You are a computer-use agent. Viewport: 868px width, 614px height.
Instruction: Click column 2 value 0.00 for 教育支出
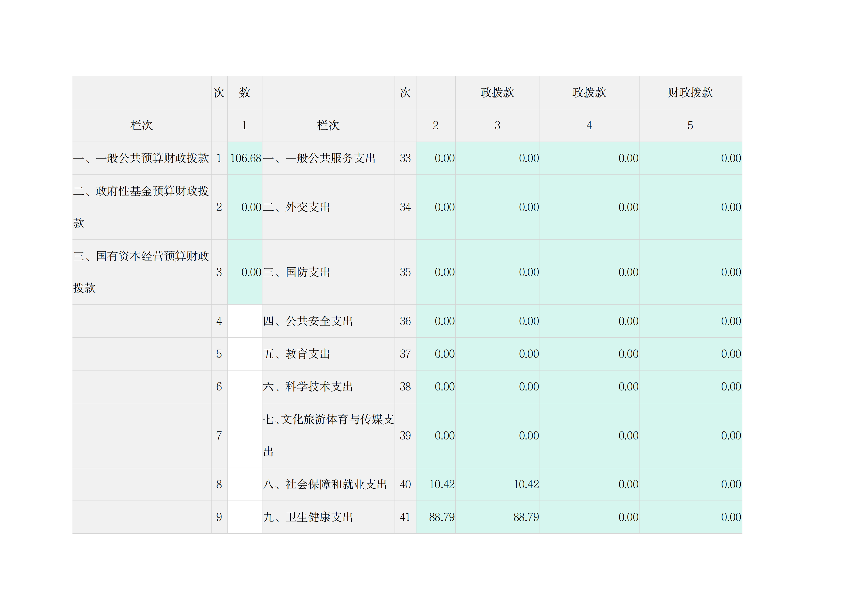436,354
